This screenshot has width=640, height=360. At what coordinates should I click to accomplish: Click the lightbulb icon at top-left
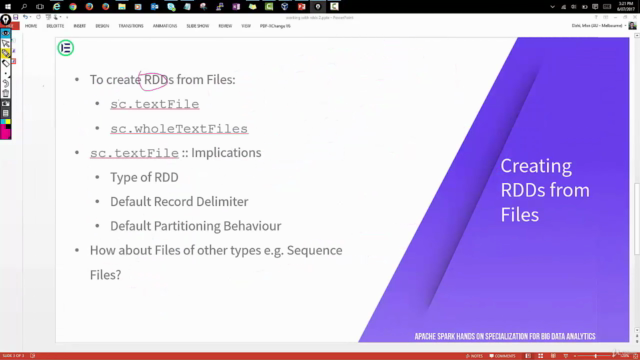coord(6,20)
